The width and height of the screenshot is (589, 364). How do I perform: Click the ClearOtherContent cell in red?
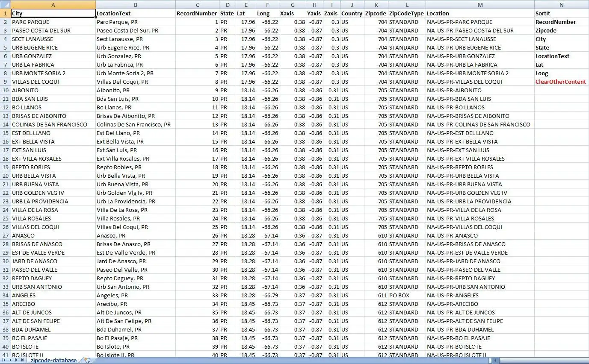pyautogui.click(x=562, y=82)
